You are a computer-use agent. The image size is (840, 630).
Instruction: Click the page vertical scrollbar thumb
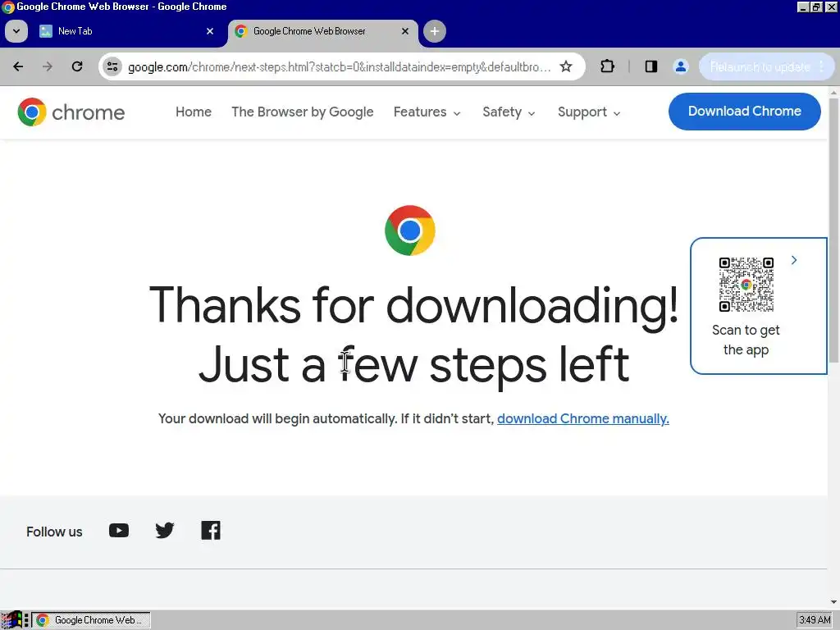833,231
